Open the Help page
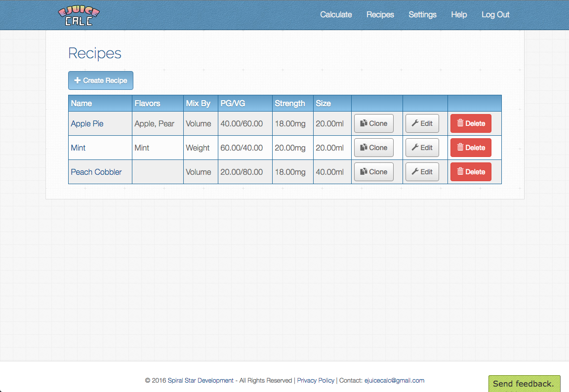Viewport: 569px width, 392px height. (459, 15)
